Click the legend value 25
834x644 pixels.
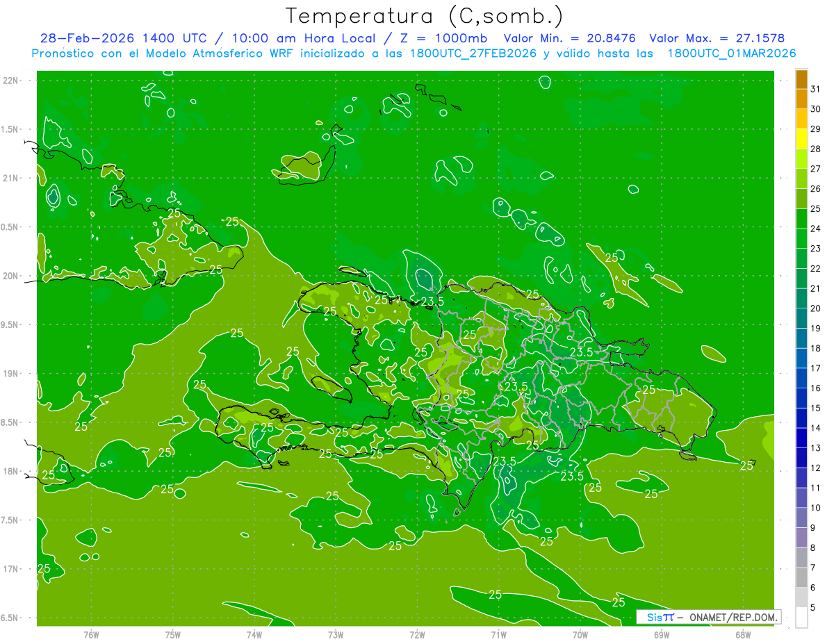pos(816,208)
